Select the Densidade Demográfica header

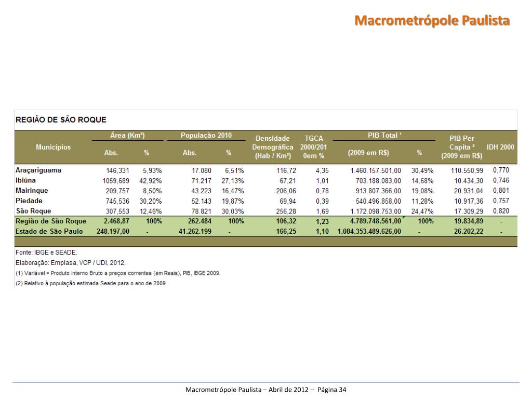coord(273,147)
